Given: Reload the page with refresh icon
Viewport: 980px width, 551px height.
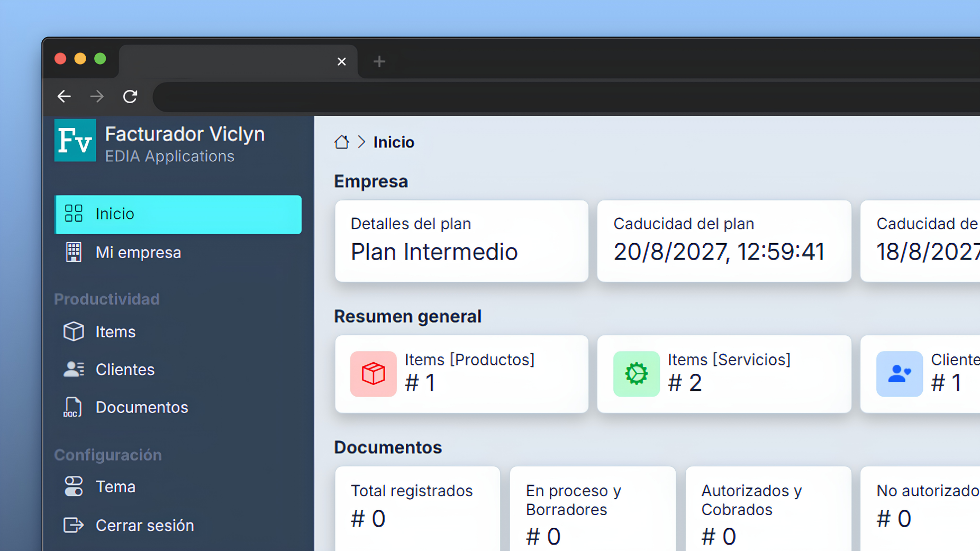Looking at the screenshot, I should [130, 96].
